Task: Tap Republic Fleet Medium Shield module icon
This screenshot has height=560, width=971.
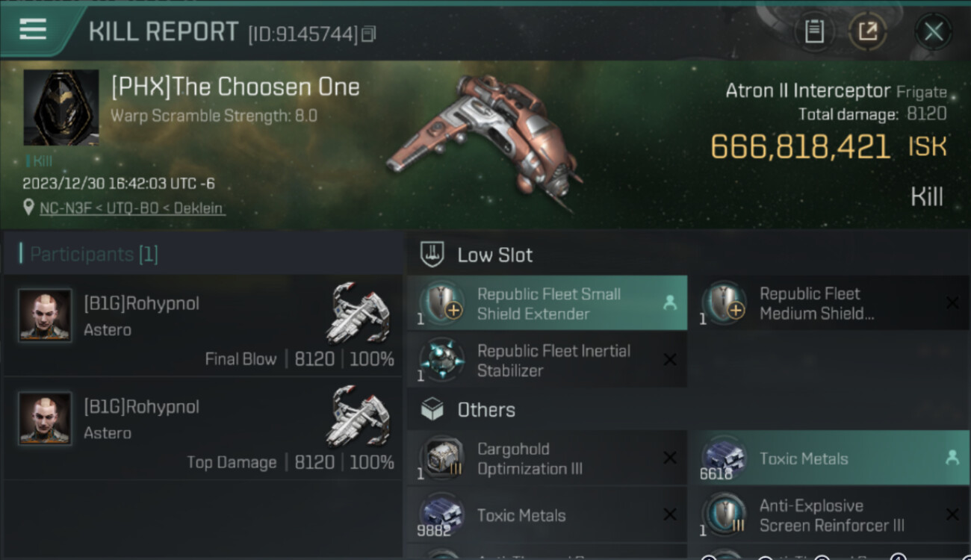Action: click(x=724, y=303)
